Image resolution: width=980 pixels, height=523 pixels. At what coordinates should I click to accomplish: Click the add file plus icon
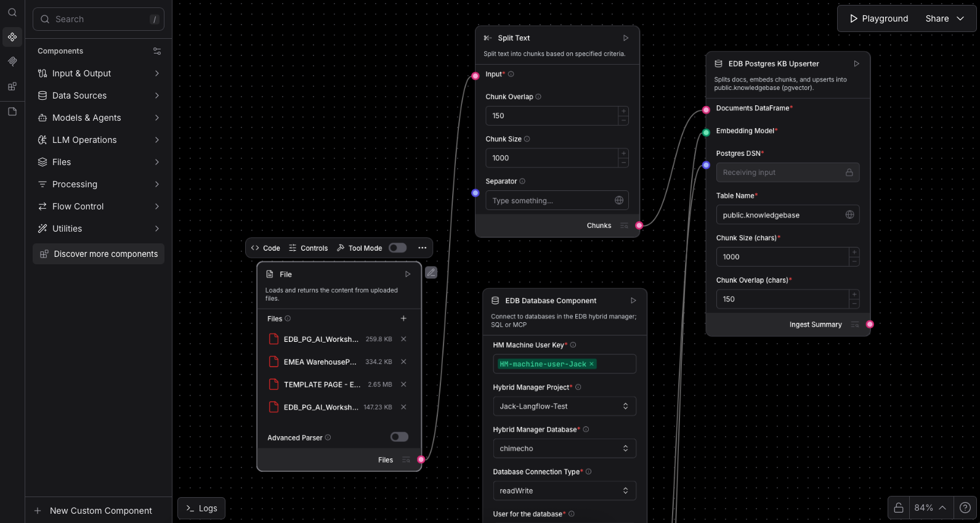(403, 318)
